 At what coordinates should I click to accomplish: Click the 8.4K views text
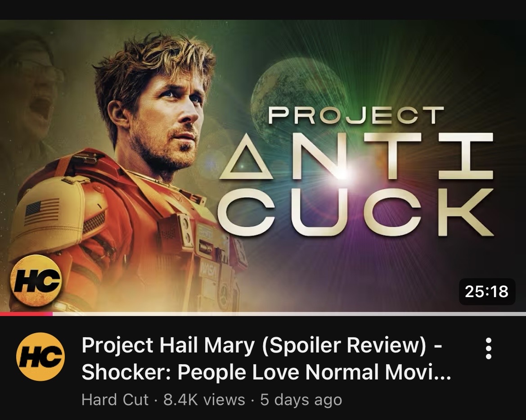(204, 400)
